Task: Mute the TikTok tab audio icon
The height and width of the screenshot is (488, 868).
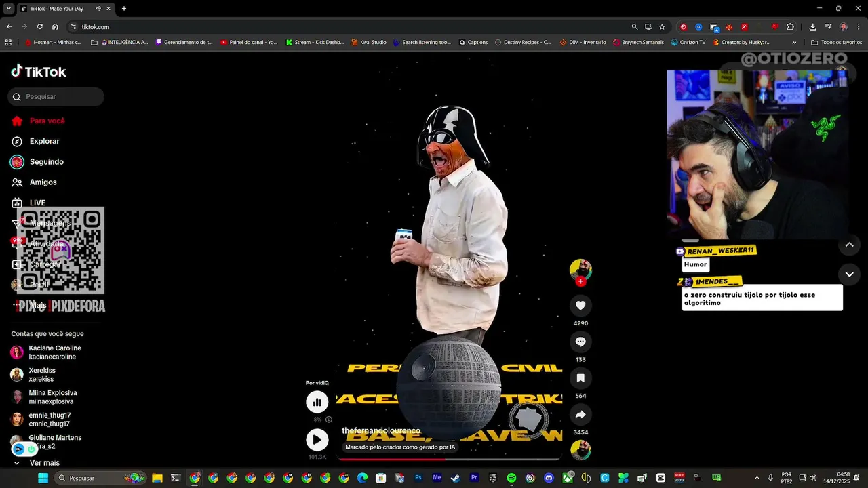Action: 98,9
